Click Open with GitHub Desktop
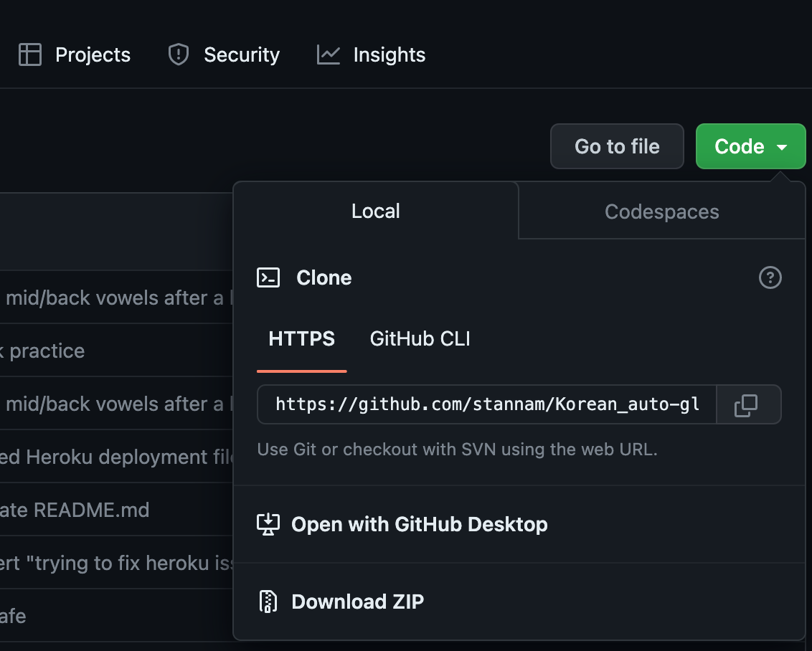Screen dimensions: 812x651 [519, 524]
